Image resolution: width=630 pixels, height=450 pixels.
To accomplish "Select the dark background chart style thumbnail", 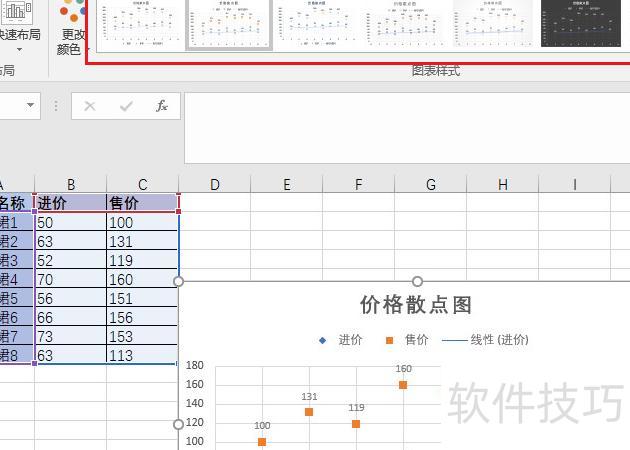I will click(x=581, y=24).
